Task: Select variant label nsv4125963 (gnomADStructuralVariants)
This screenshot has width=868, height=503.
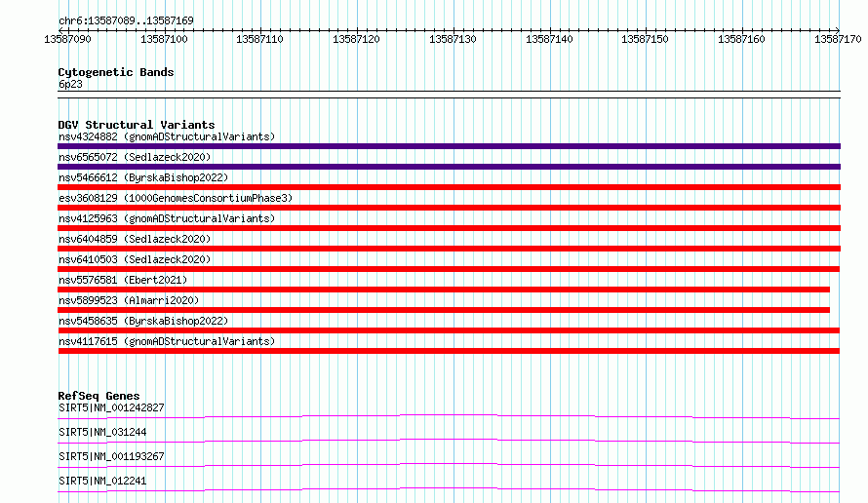Action: [167, 218]
